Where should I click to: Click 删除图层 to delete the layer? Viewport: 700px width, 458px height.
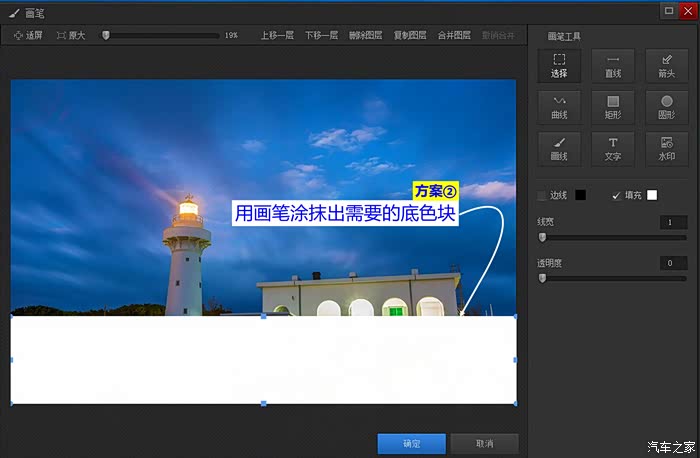coord(365,35)
